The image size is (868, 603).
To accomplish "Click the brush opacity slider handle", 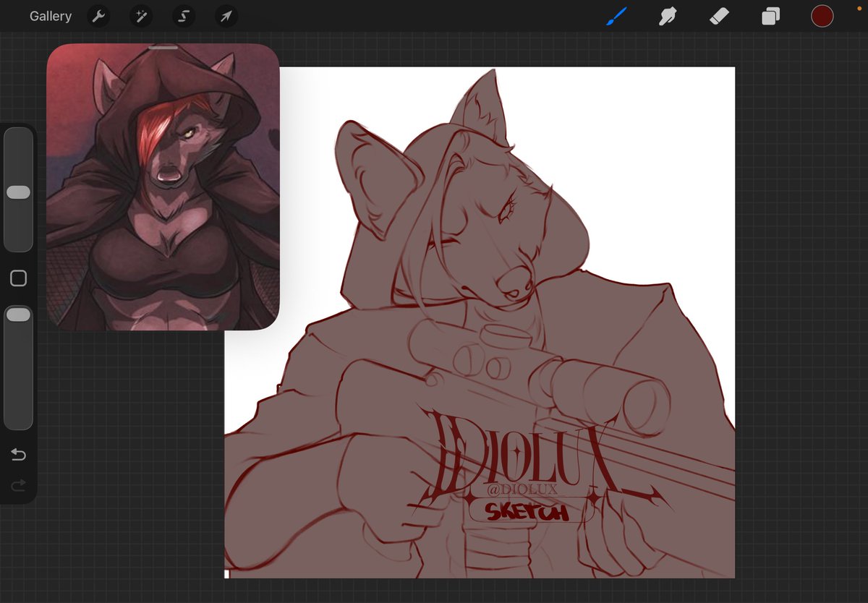I will [x=18, y=315].
